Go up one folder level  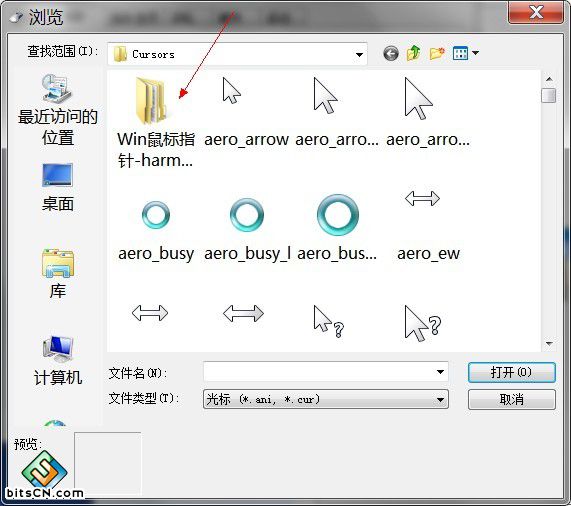pyautogui.click(x=414, y=53)
